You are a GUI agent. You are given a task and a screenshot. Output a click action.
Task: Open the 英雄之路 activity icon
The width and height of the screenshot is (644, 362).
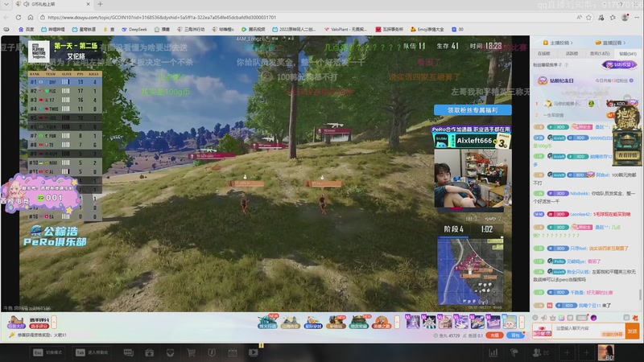coord(382,323)
